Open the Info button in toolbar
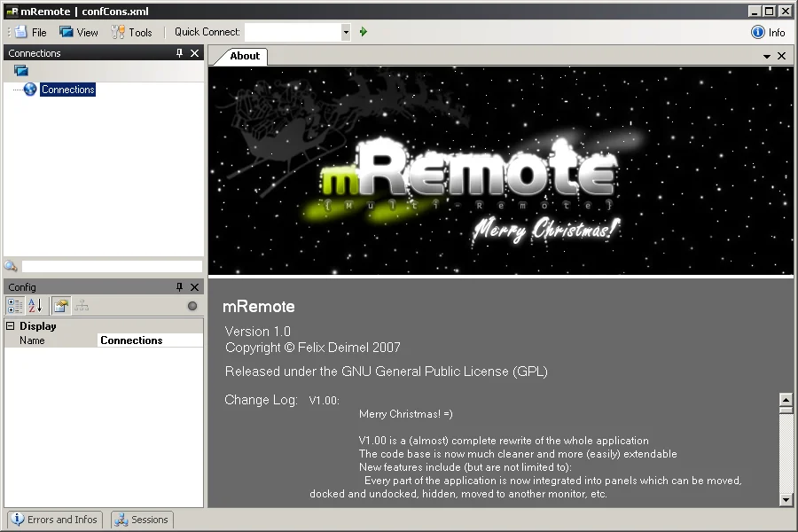The image size is (798, 532). (768, 32)
